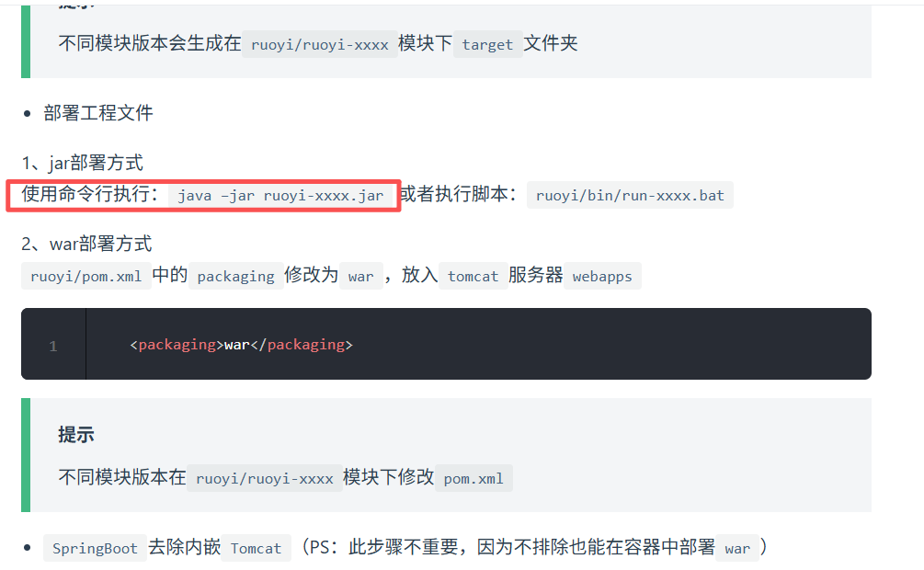Click the pom.xml code in bottom tip
Image resolution: width=924 pixels, height=570 pixels.
(x=473, y=478)
